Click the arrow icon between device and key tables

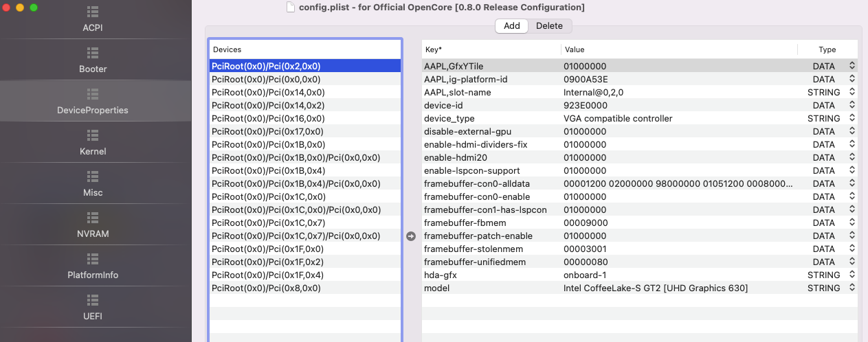click(x=411, y=236)
